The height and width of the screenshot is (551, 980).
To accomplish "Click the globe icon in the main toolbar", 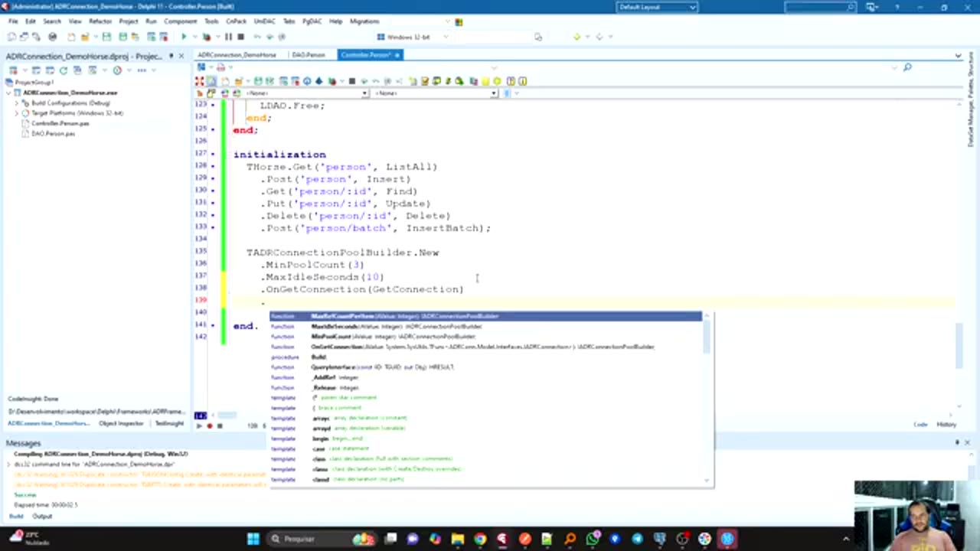I will (52, 37).
